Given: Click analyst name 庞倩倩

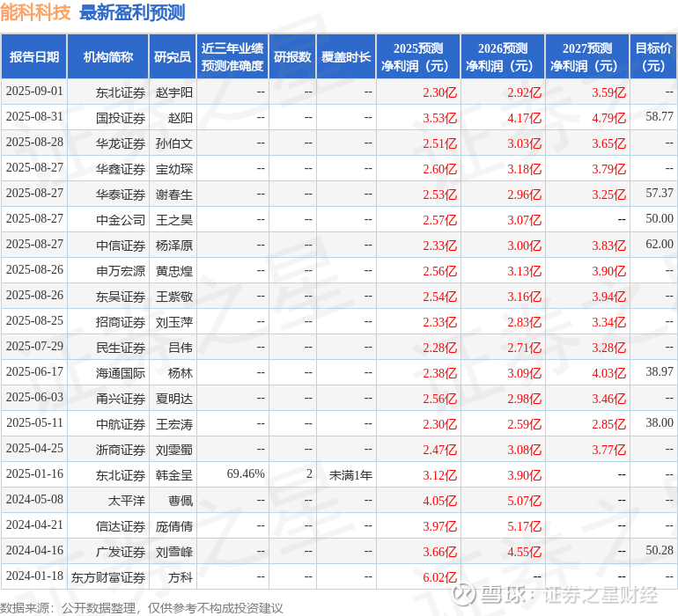Looking at the screenshot, I should tap(173, 526).
